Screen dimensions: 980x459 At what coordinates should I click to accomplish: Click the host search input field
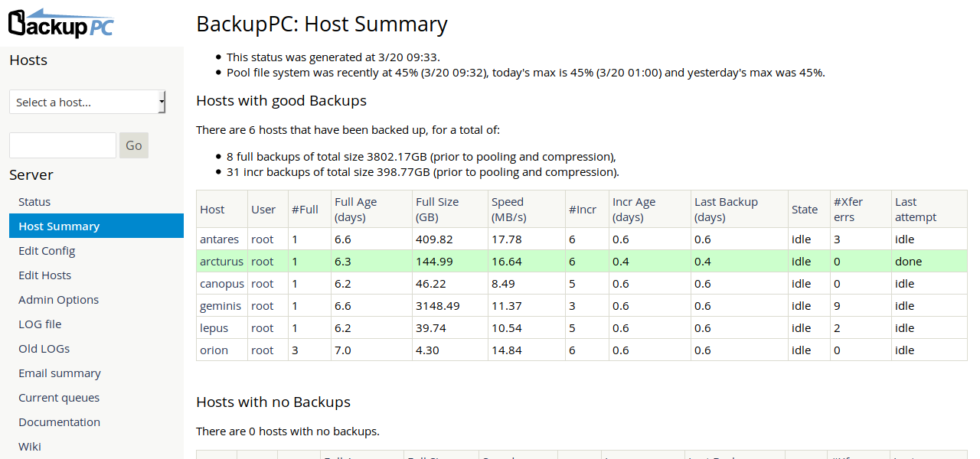(62, 145)
